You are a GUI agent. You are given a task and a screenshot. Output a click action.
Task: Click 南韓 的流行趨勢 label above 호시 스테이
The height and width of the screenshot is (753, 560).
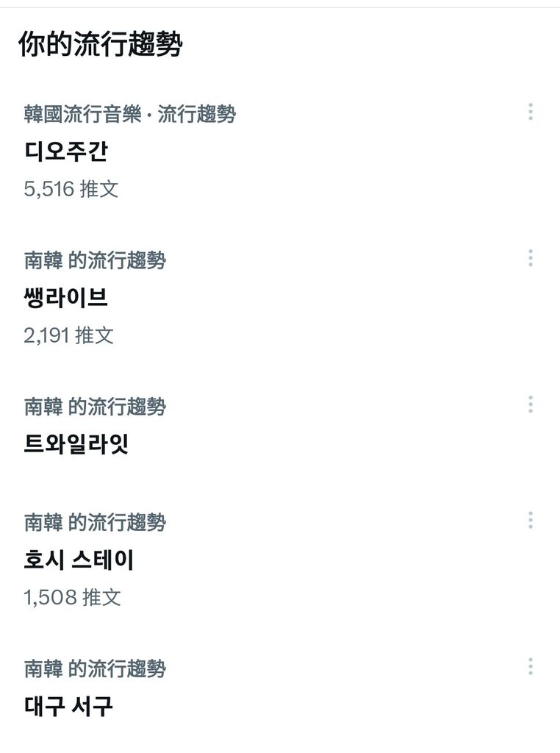[x=95, y=523]
